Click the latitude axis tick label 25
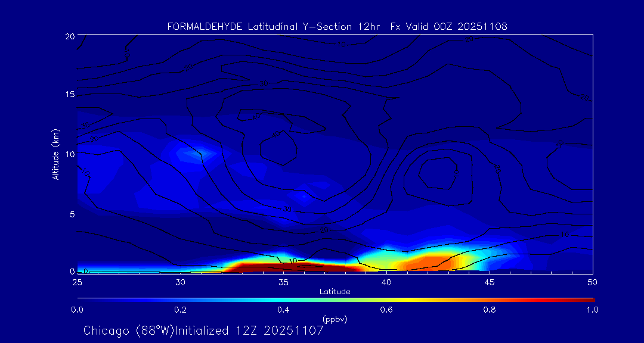 click(77, 282)
